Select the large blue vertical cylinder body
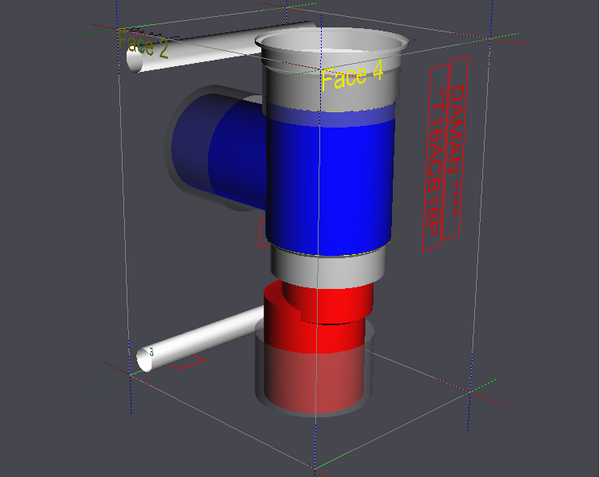The image size is (600, 477). coord(329,180)
